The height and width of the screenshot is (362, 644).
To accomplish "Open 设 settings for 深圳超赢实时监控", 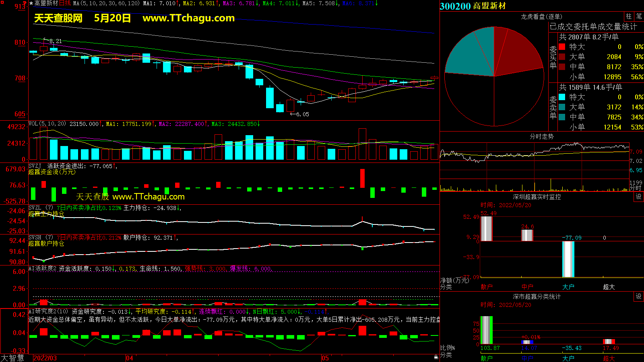I will coord(639,197).
